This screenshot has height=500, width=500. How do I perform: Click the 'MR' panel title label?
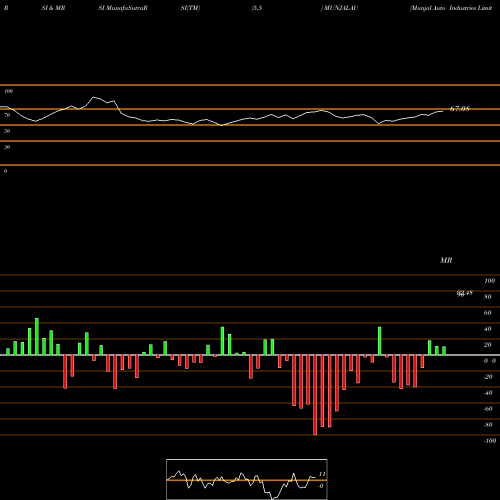point(446,260)
